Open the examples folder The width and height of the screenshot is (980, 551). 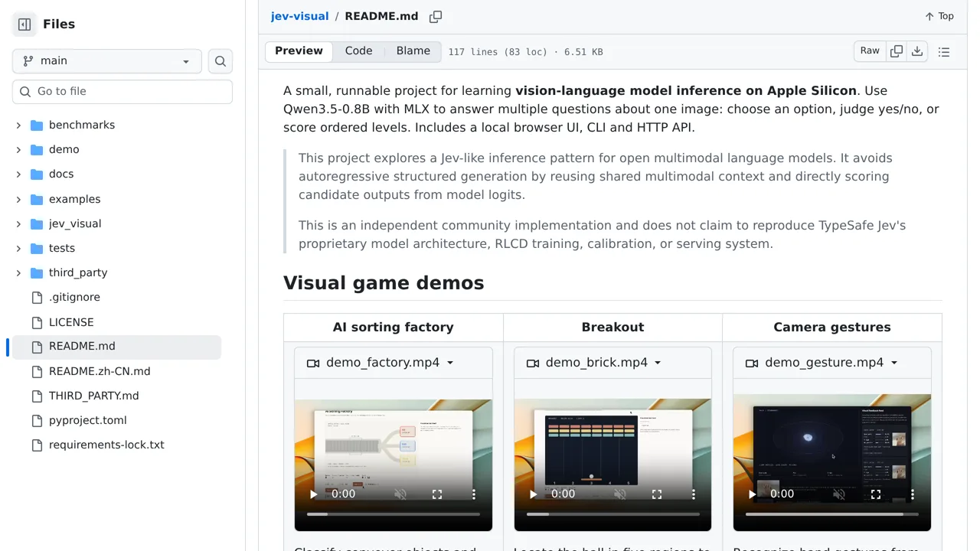(75, 199)
